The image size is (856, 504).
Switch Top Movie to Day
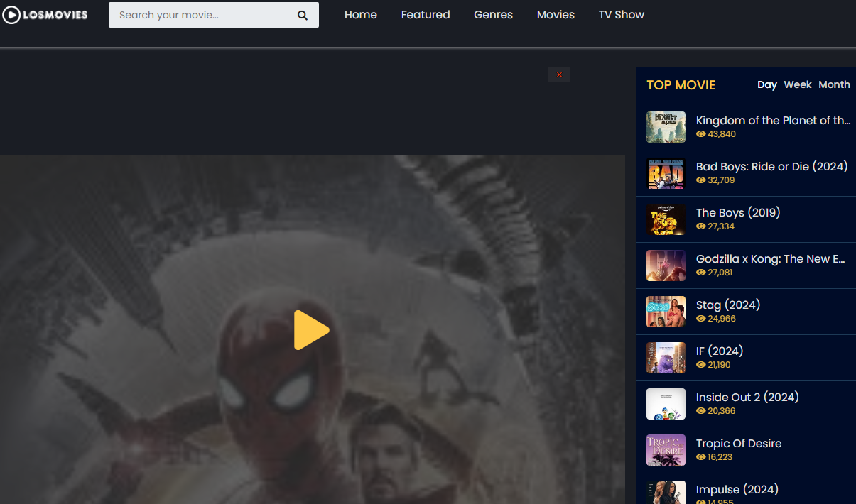[767, 84]
